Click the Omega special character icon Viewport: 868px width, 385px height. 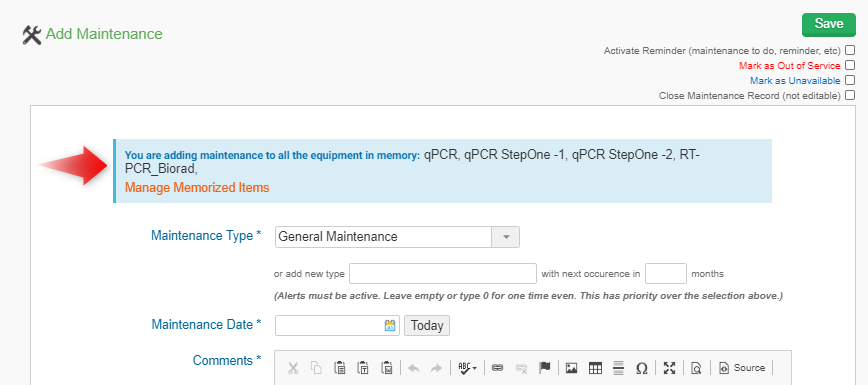click(642, 368)
